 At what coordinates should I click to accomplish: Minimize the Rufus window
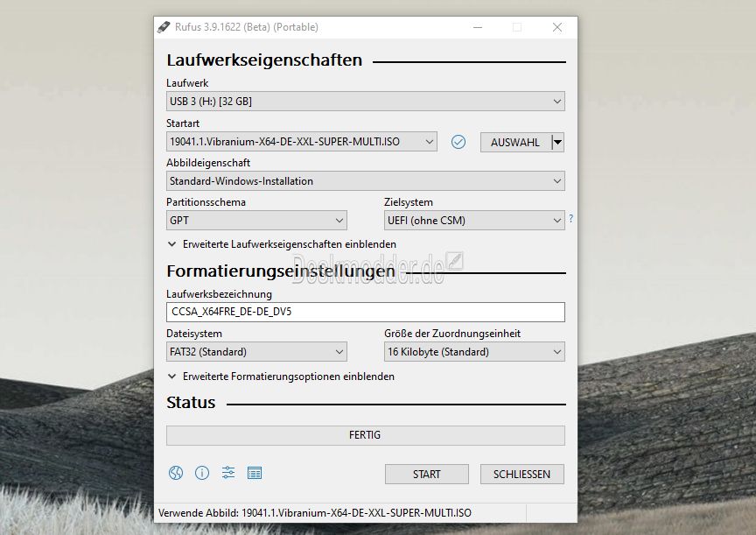(x=478, y=27)
